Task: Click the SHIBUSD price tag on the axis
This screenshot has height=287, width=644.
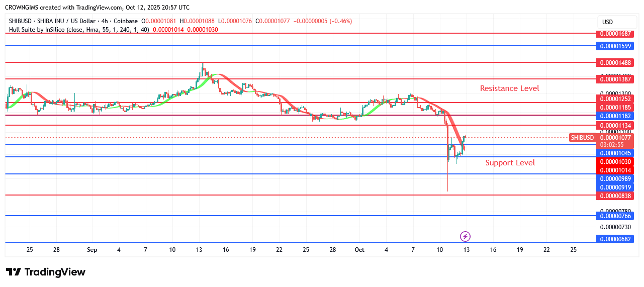Action: click(582, 138)
